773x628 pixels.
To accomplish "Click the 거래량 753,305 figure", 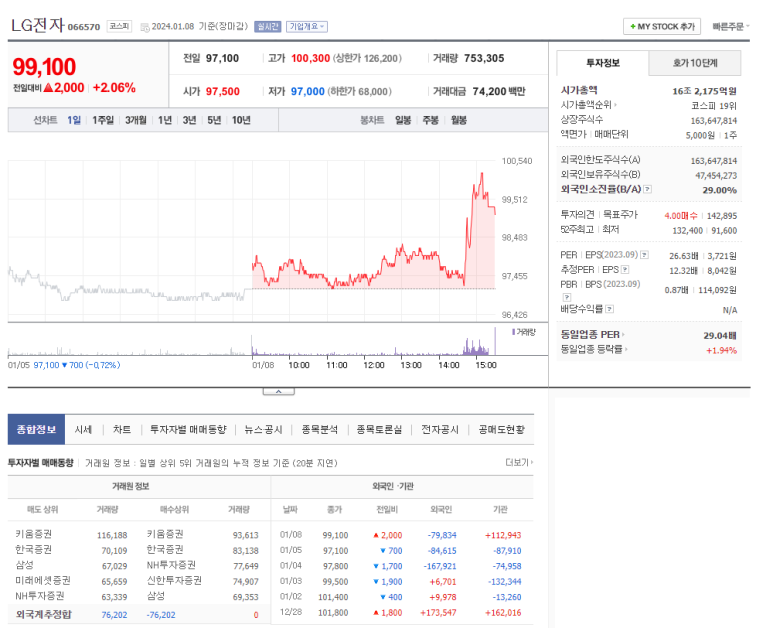I will pos(484,58).
